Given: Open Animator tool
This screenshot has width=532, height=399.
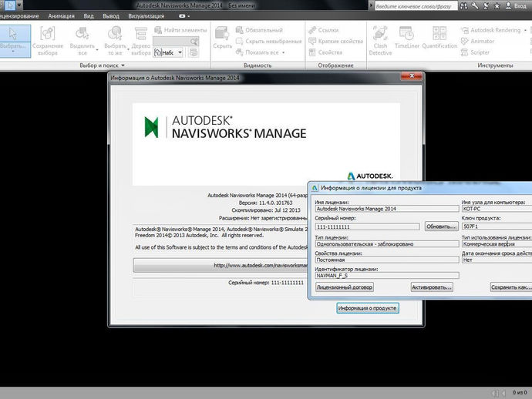Looking at the screenshot, I should click(477, 41).
